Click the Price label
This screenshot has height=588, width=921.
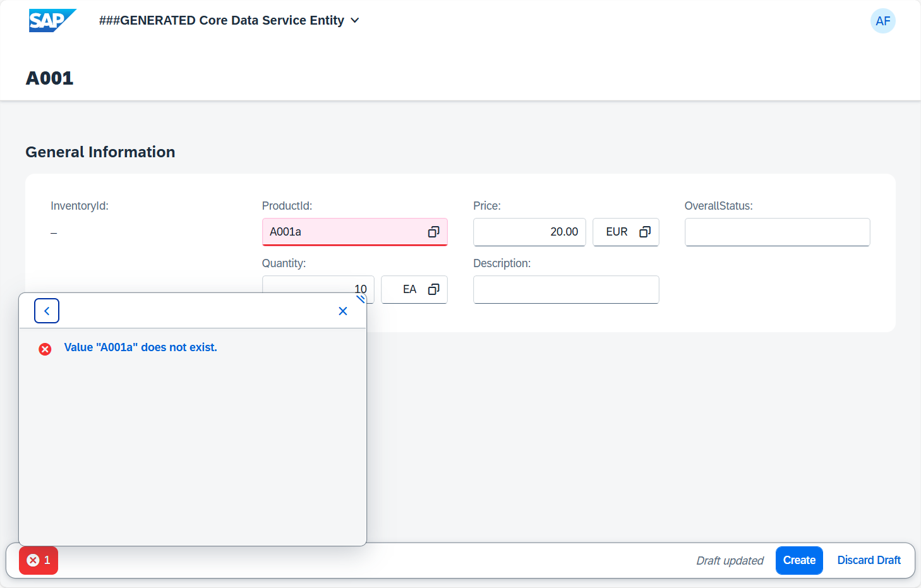(487, 206)
